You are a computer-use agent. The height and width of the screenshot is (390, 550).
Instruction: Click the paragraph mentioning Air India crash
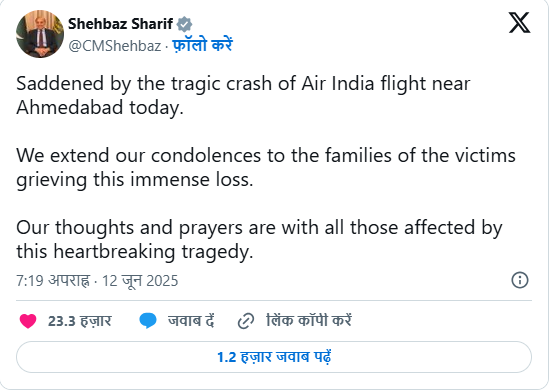243,95
